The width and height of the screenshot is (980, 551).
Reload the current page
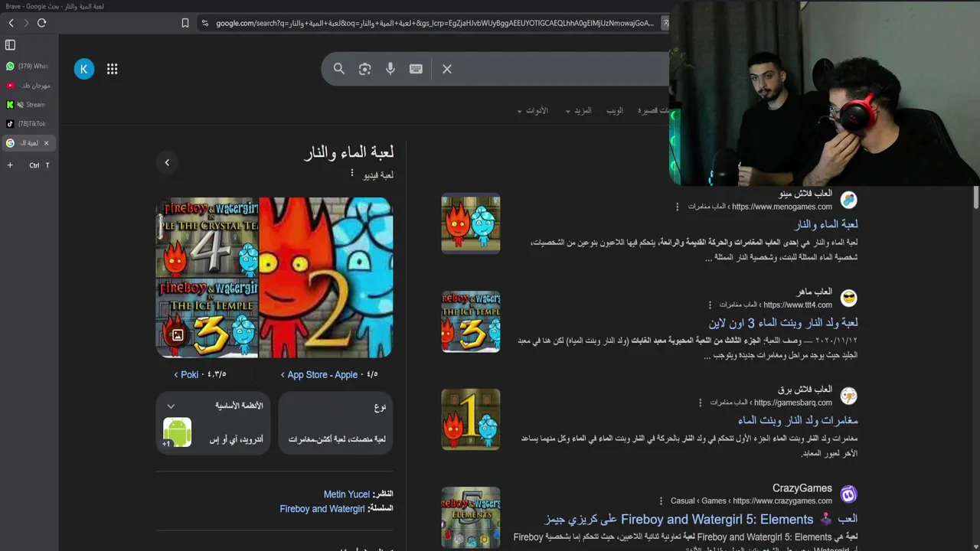[x=42, y=23]
